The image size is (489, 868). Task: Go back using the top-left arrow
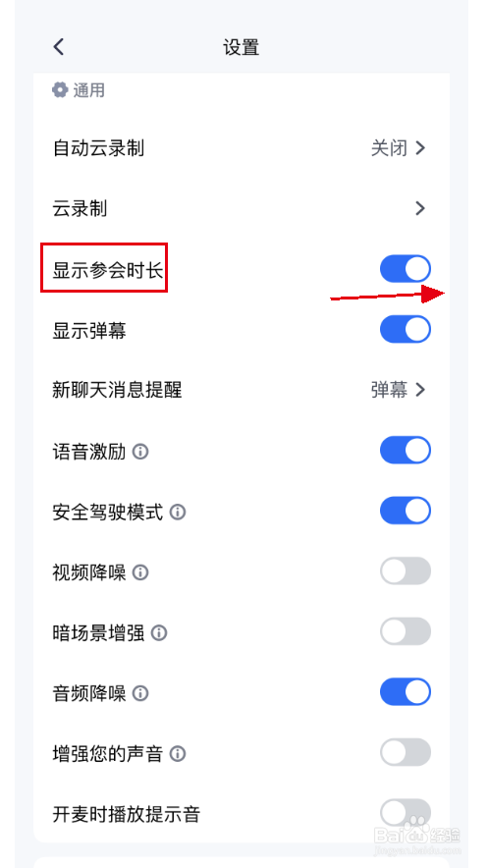[x=59, y=47]
